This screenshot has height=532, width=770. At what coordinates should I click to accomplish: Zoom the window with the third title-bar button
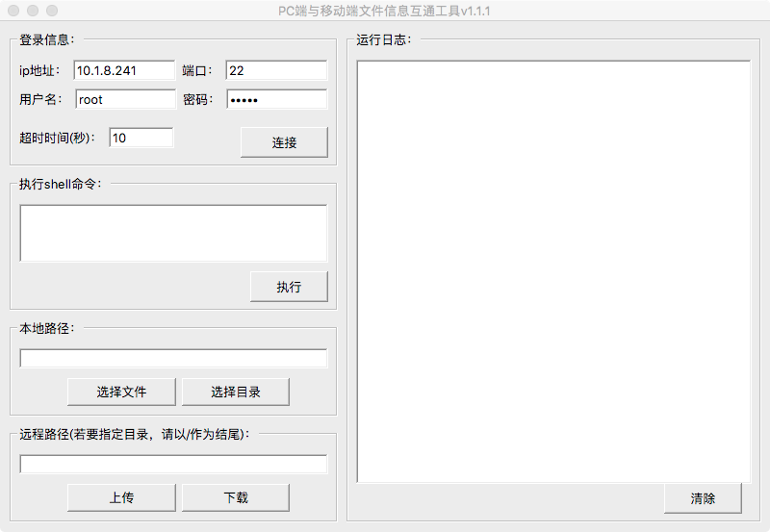click(52, 11)
